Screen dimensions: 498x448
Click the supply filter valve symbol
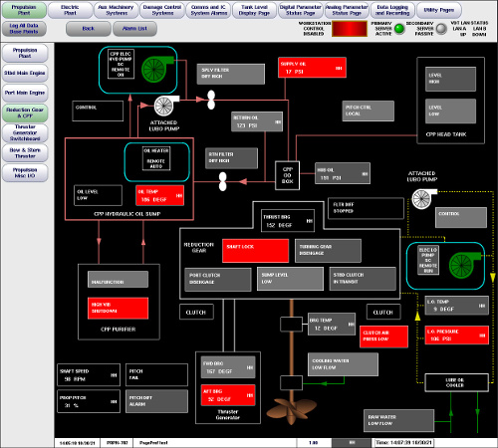pos(211,100)
